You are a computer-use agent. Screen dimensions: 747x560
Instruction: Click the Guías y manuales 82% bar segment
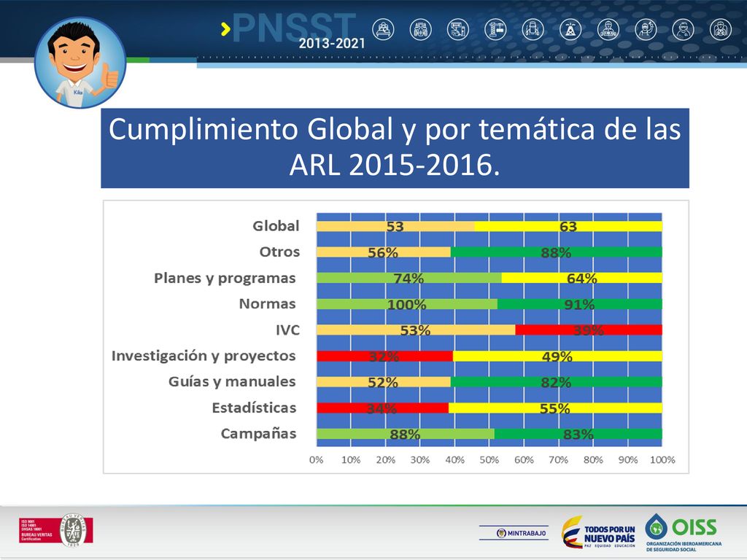pos(557,382)
